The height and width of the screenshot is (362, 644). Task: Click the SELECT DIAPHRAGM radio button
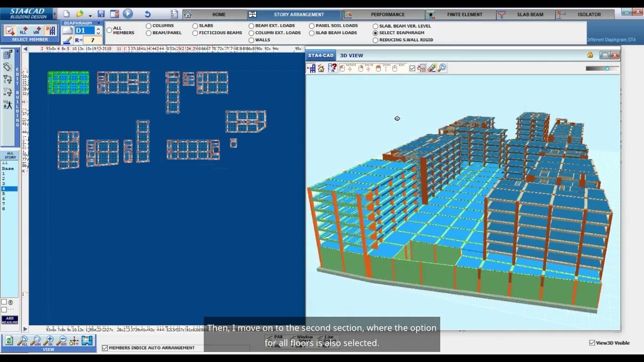(x=375, y=33)
